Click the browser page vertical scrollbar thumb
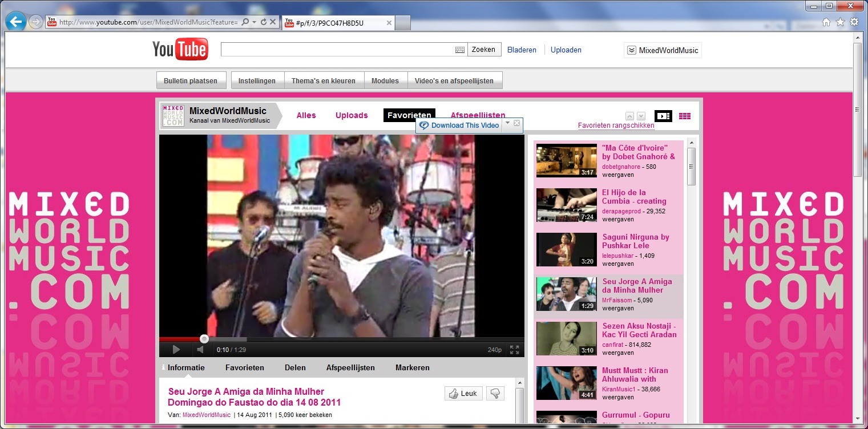This screenshot has height=429, width=868. point(857,110)
